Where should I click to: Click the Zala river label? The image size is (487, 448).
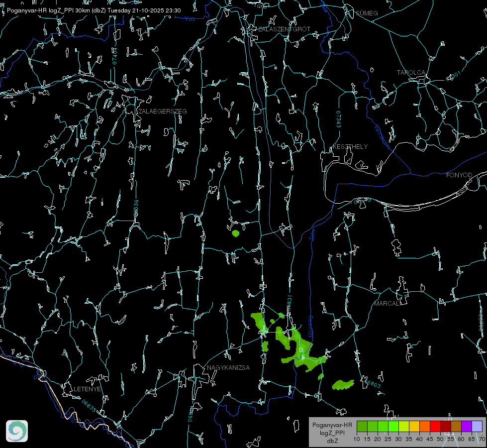[x=312, y=234]
